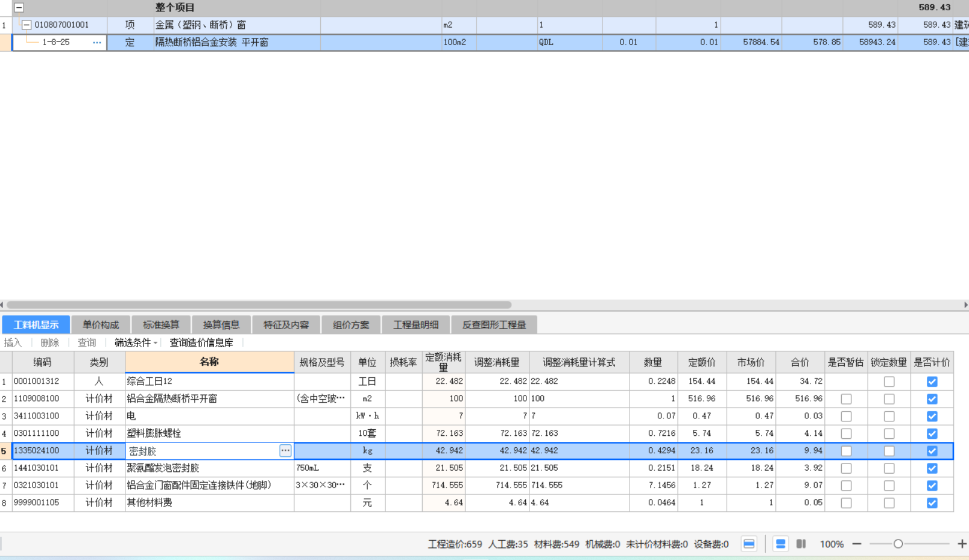Click the zoom in plus icon

tap(962, 544)
